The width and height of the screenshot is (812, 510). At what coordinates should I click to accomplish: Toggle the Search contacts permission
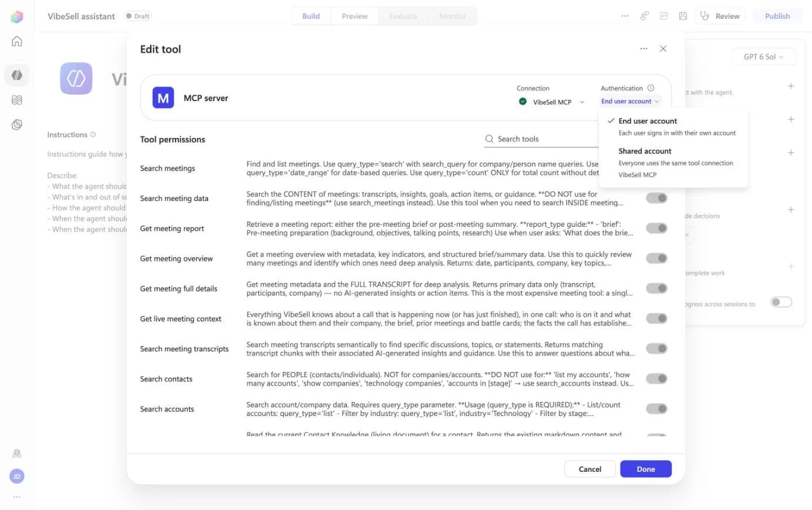(x=656, y=378)
